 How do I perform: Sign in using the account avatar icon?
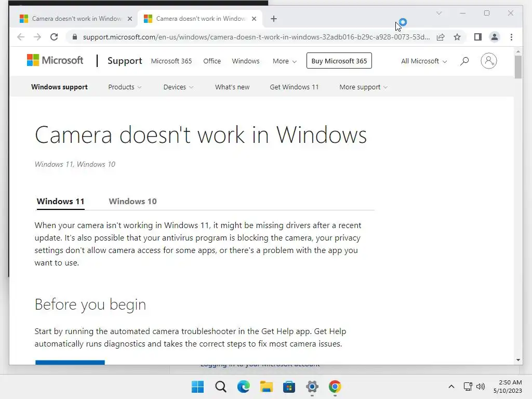click(x=488, y=61)
